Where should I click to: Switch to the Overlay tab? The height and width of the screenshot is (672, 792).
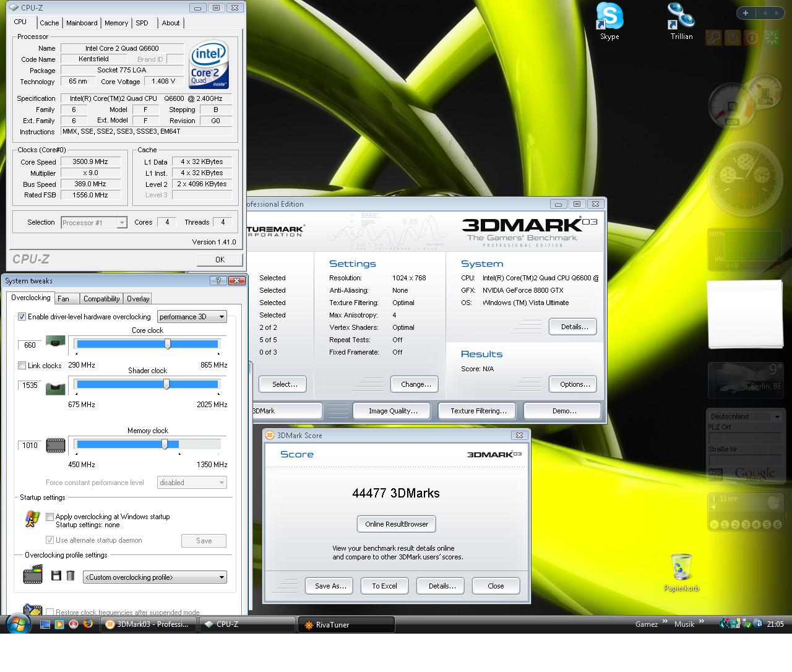tap(138, 298)
